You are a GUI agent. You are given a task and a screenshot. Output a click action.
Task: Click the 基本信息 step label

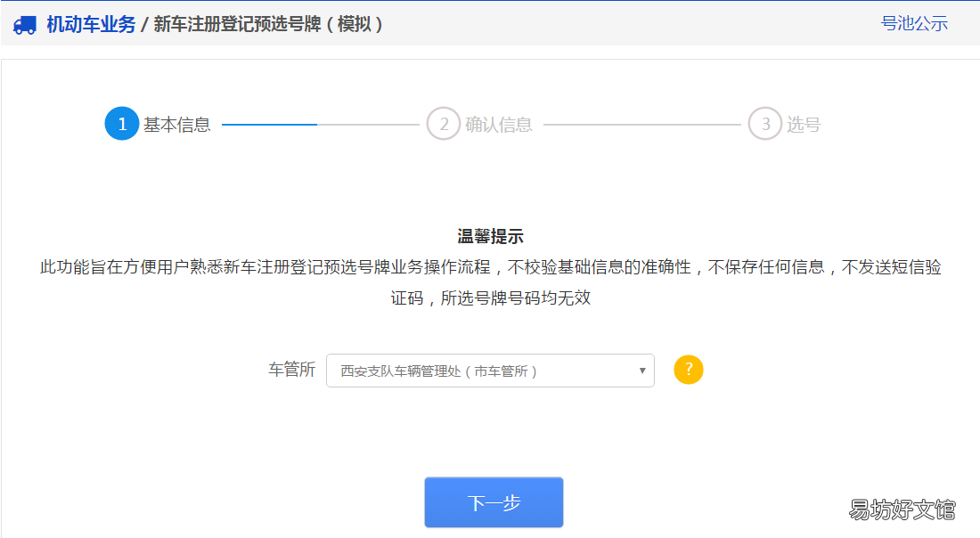(177, 125)
